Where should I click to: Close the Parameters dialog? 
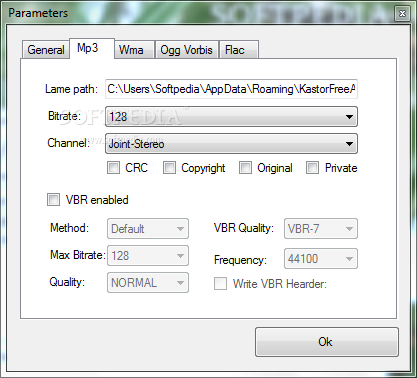click(x=402, y=14)
